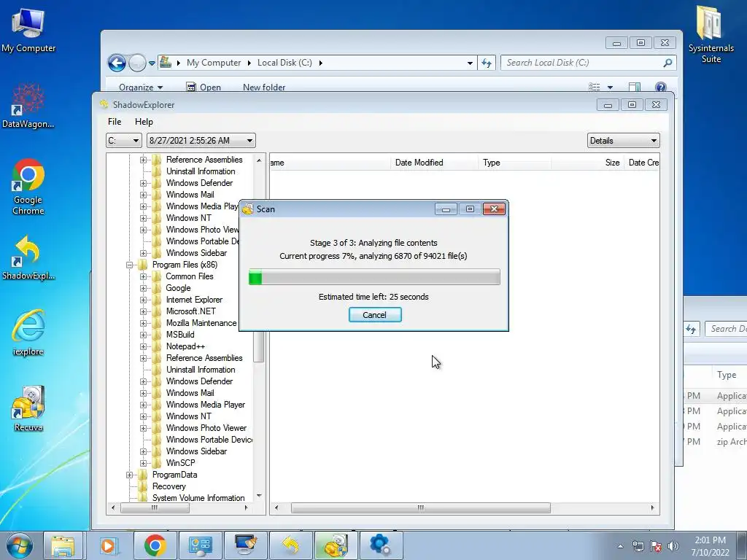Show hidden system tray icons
Screen dimensions: 747x560
pyautogui.click(x=620, y=546)
